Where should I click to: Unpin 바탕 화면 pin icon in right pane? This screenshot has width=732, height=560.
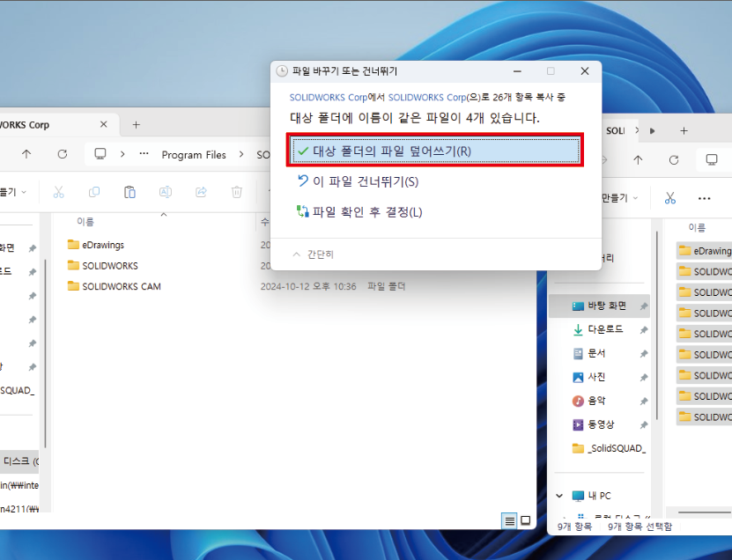[644, 306]
